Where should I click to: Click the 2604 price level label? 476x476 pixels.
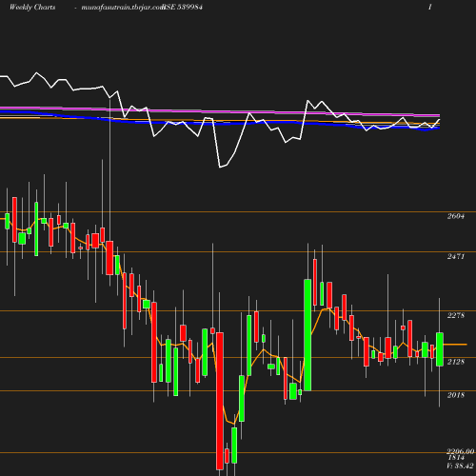[456, 216]
